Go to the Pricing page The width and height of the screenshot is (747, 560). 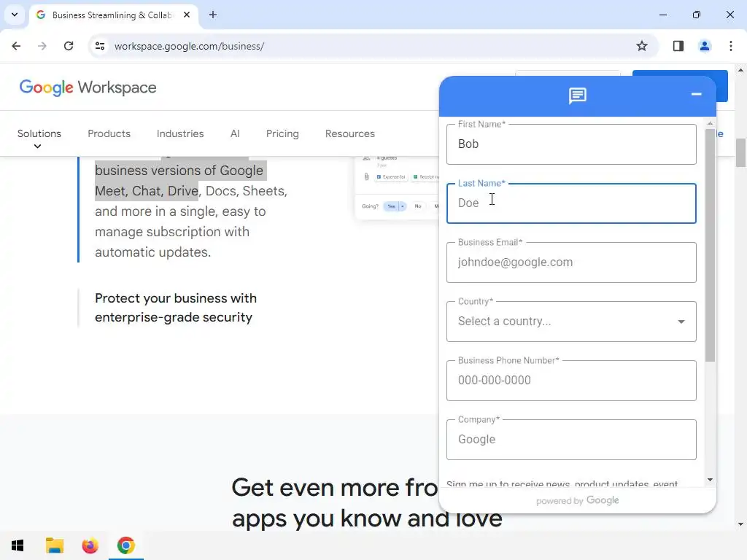click(282, 134)
